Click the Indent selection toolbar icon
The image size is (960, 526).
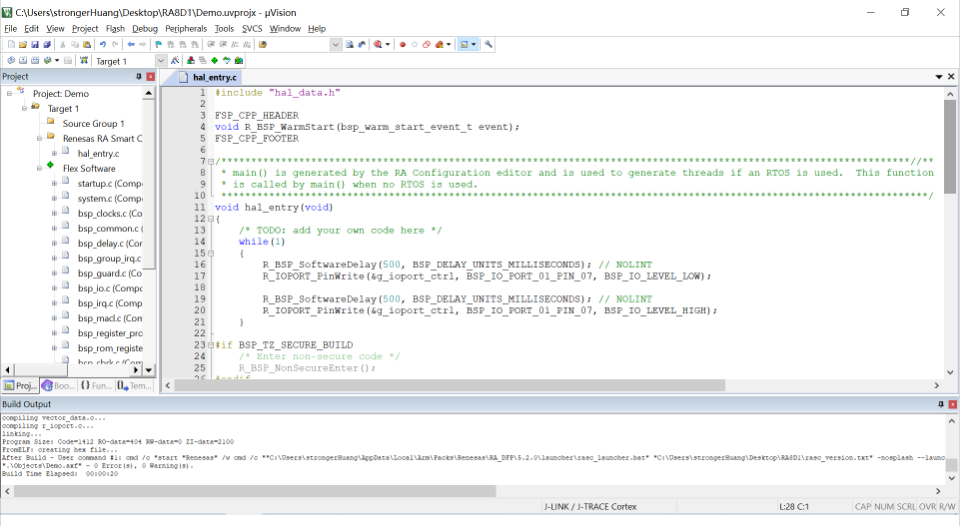[x=211, y=44]
